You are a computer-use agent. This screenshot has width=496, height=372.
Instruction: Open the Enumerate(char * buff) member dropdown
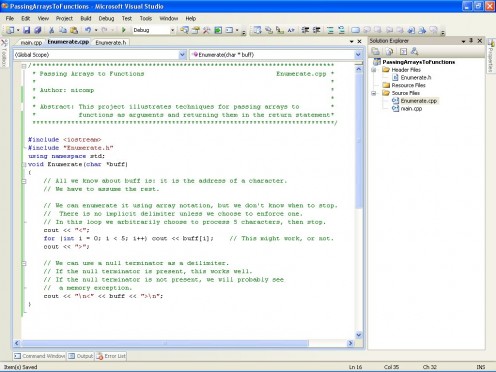coord(358,55)
